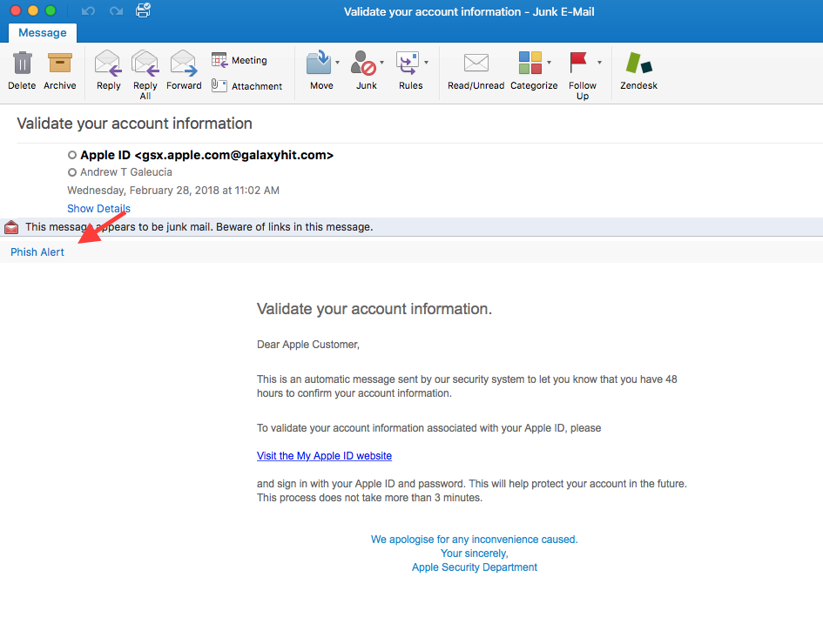Screen dimensions: 823x644
Task: Click the Phish Alert link
Action: click(37, 252)
